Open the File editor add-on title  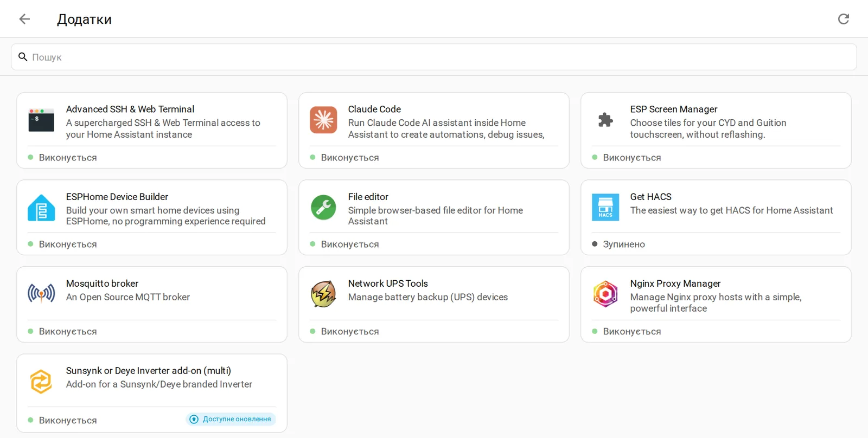tap(368, 197)
